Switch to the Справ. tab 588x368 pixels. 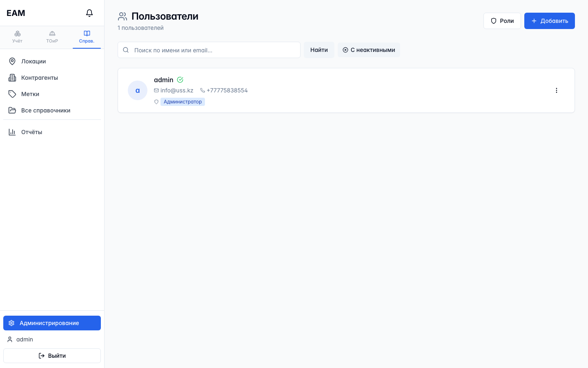87,37
